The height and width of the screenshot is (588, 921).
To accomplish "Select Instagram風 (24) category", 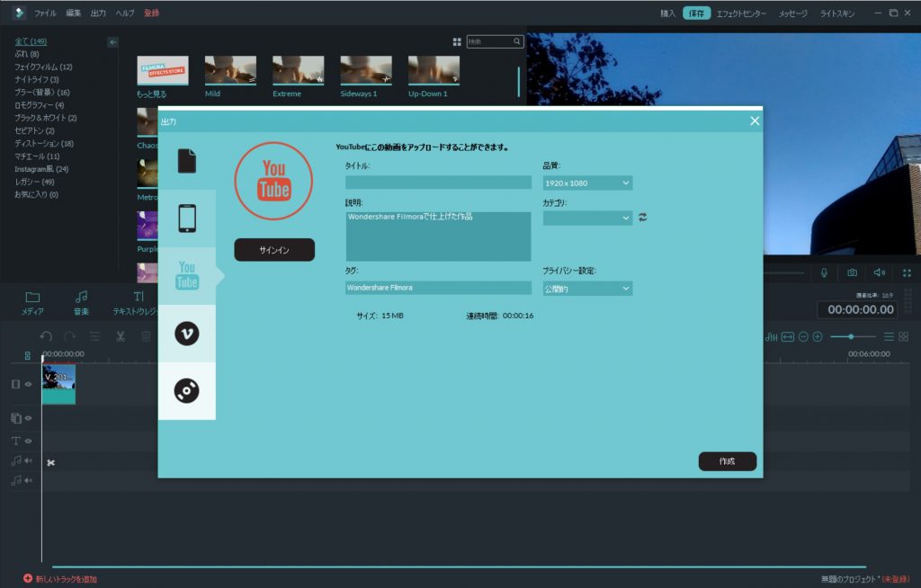I will coord(41,169).
